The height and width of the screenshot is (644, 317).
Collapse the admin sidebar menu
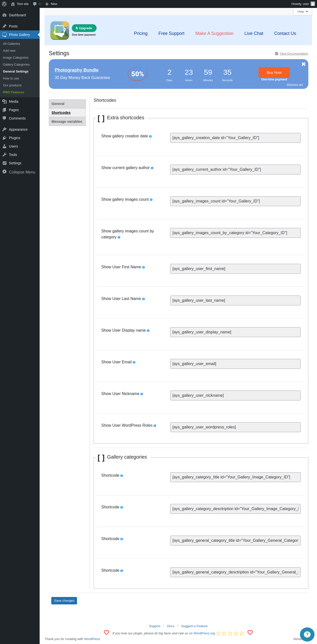pyautogui.click(x=20, y=172)
